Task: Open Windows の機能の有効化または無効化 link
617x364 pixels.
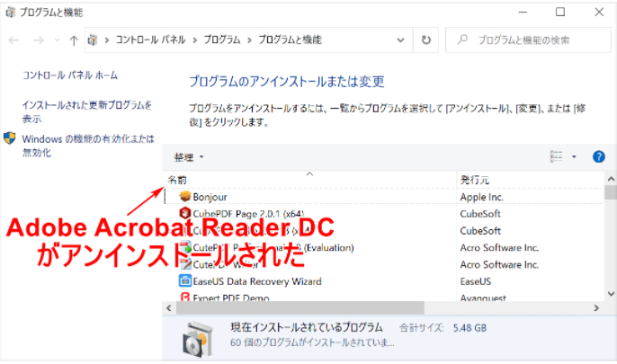Action: click(x=87, y=146)
